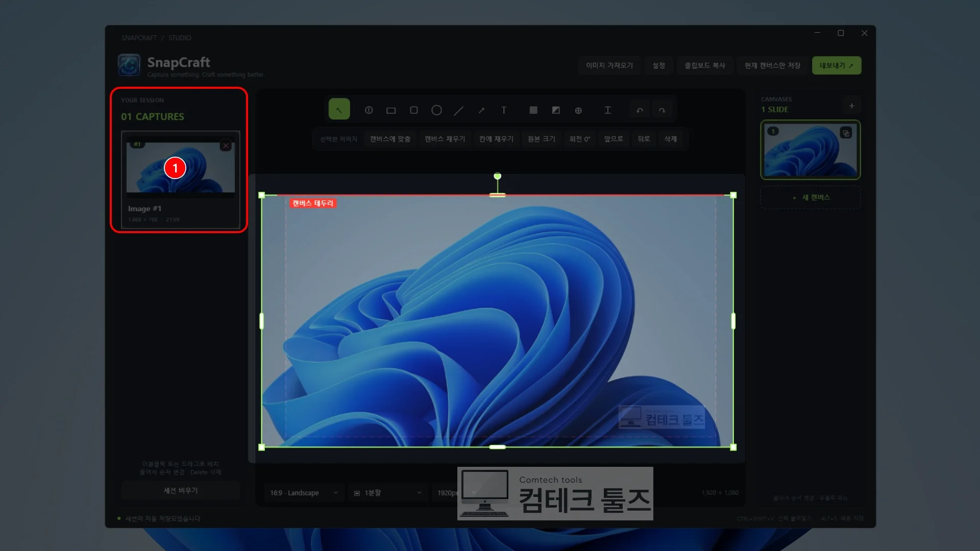This screenshot has width=980, height=551.
Task: Remove Image #1 with its red X
Action: click(x=226, y=146)
